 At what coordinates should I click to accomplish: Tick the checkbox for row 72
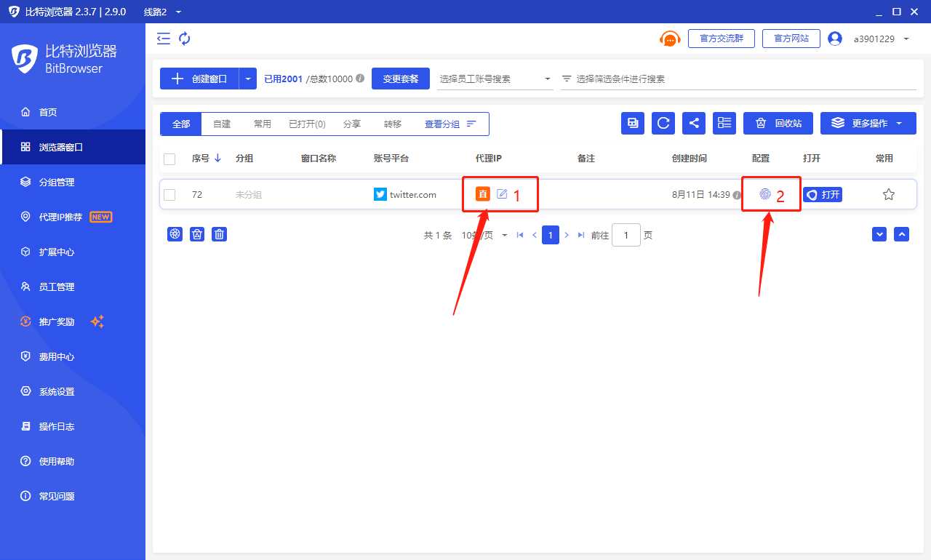point(169,194)
